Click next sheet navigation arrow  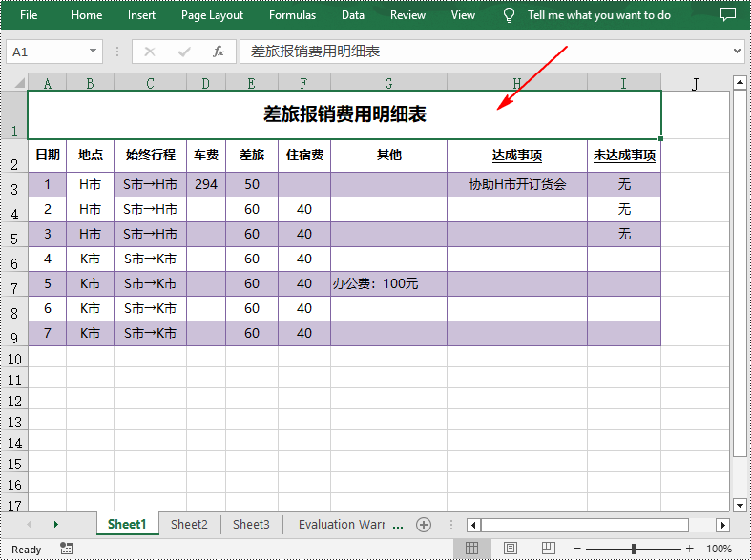(56, 525)
